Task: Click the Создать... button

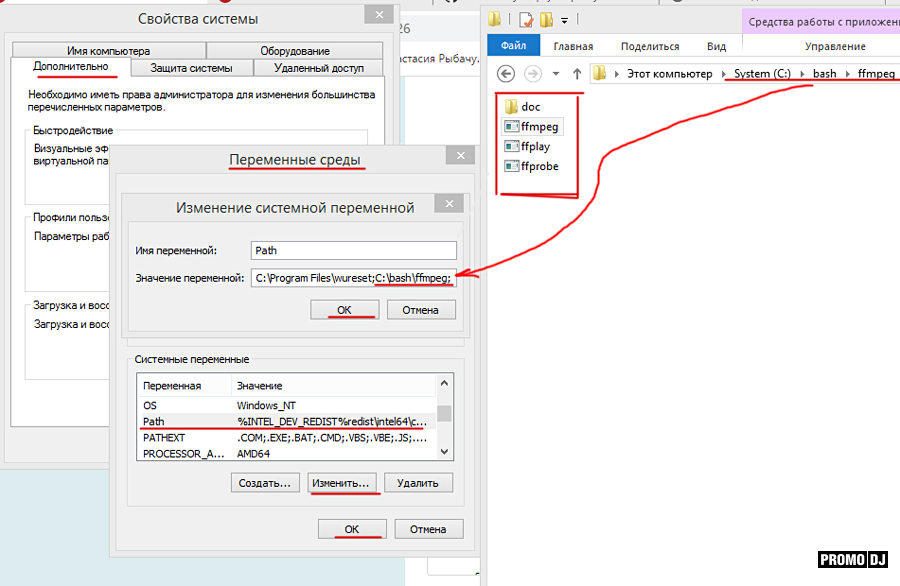Action: tap(265, 483)
